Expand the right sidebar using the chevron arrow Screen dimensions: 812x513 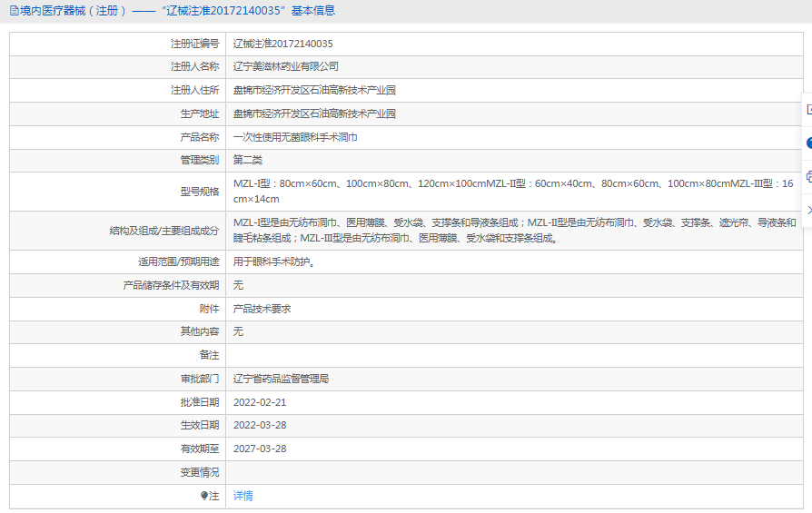click(x=808, y=210)
